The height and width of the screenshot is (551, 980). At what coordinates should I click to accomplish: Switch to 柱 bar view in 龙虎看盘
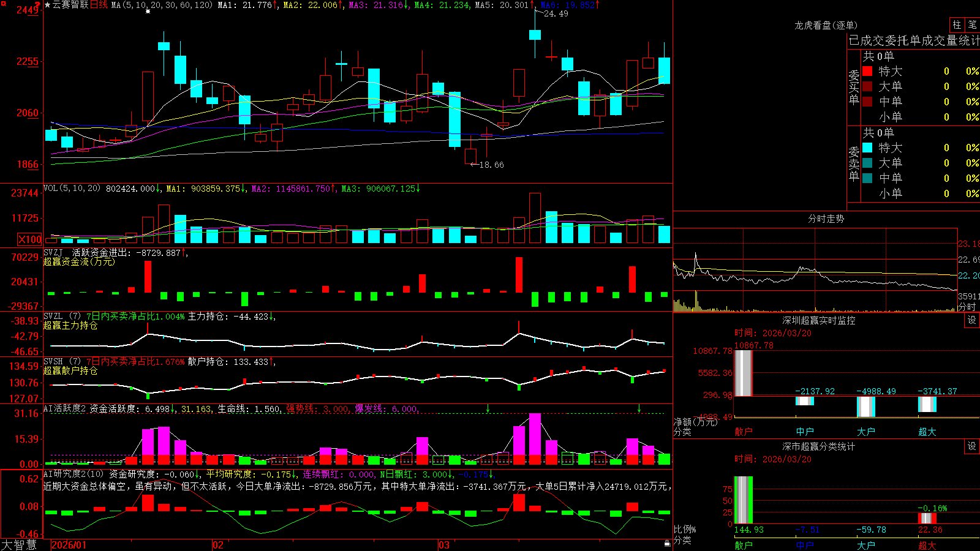(957, 24)
